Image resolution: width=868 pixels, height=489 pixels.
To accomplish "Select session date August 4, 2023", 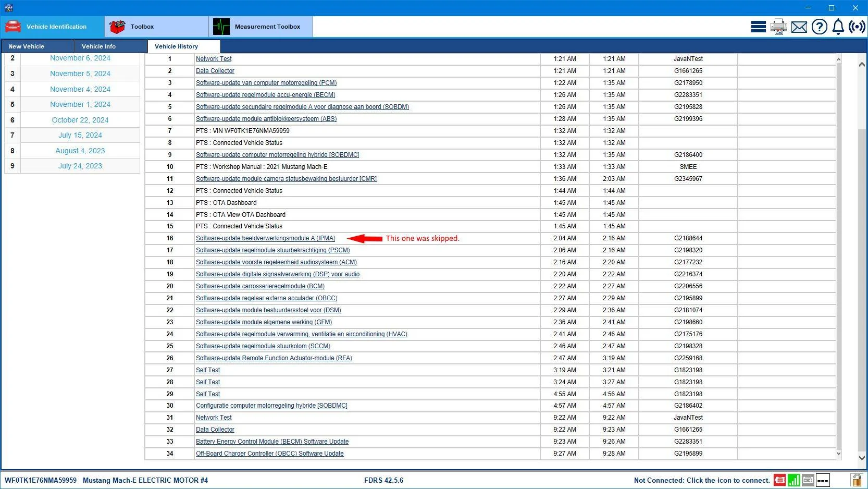I will coord(80,151).
